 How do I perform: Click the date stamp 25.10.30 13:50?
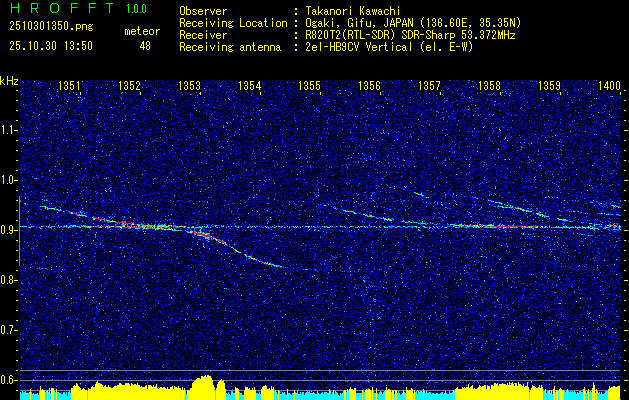tap(51, 46)
